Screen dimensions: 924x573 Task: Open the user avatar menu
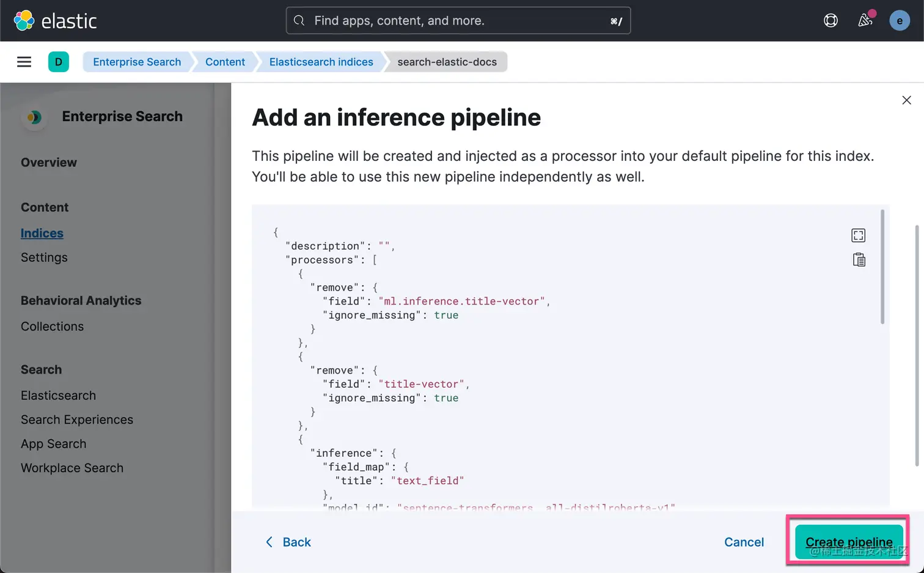click(900, 21)
